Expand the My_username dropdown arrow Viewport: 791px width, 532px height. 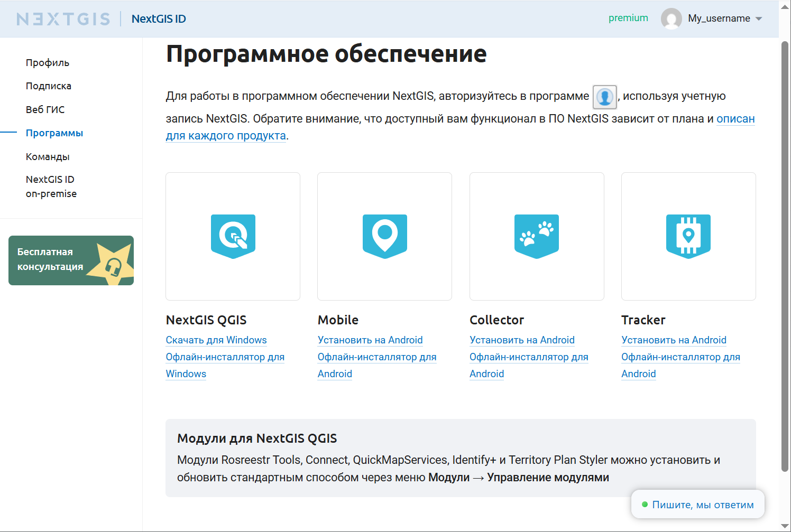[x=759, y=19]
